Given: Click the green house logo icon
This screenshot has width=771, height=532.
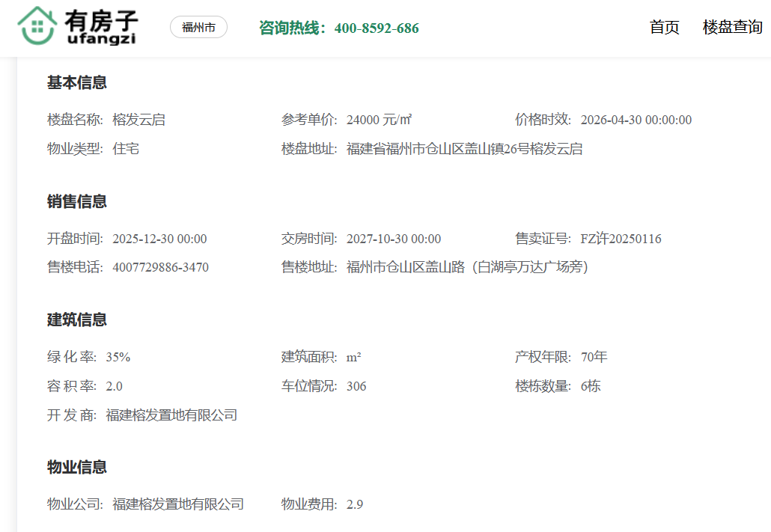Looking at the screenshot, I should pos(37,26).
